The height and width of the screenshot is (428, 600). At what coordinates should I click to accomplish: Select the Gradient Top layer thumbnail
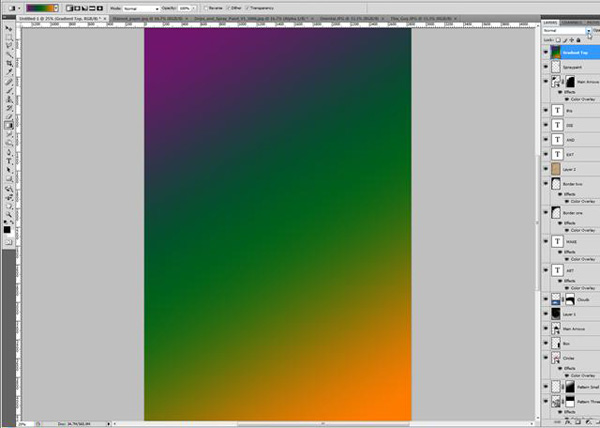[x=556, y=52]
